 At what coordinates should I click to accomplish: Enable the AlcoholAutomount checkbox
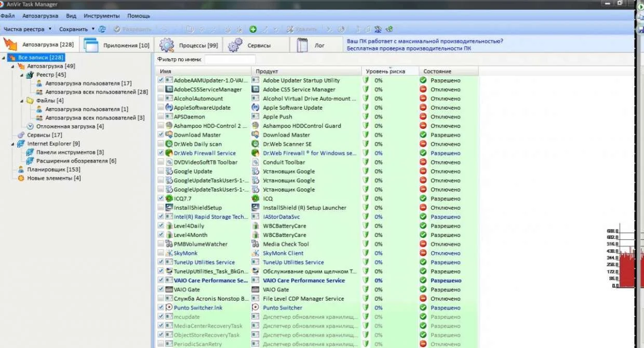161,99
